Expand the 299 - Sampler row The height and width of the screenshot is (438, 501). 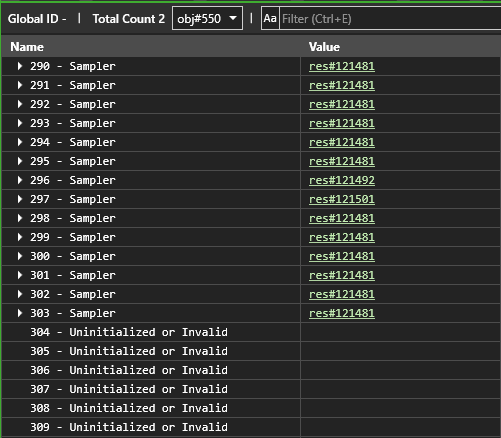click(x=20, y=237)
